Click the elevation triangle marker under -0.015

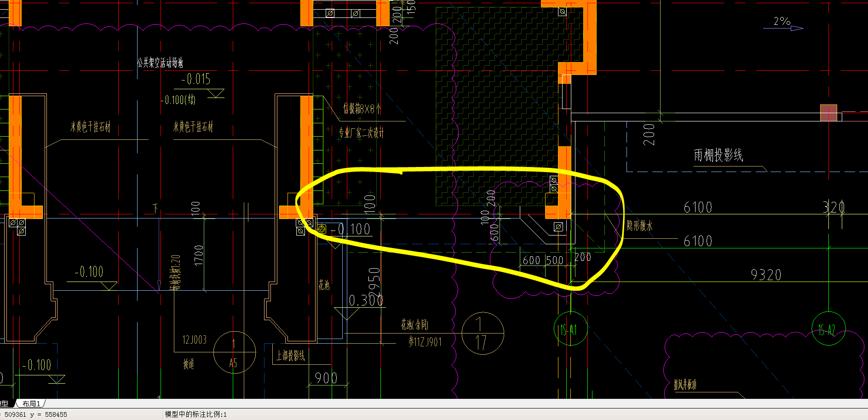coord(216,93)
